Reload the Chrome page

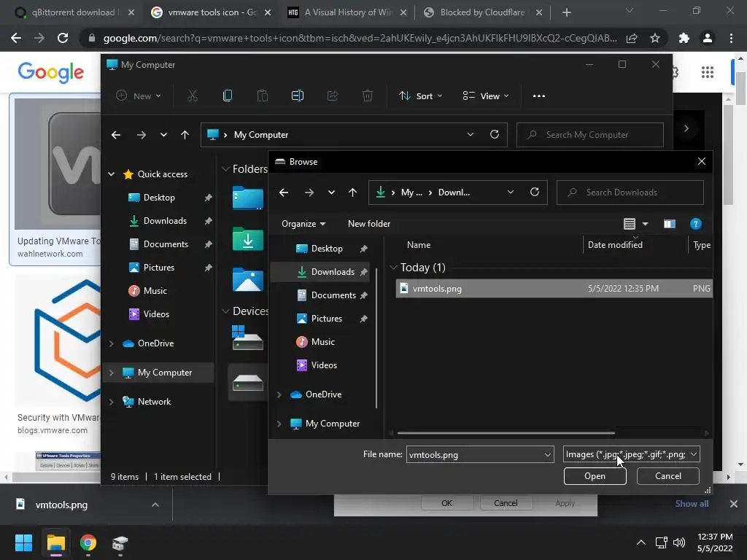coord(63,38)
